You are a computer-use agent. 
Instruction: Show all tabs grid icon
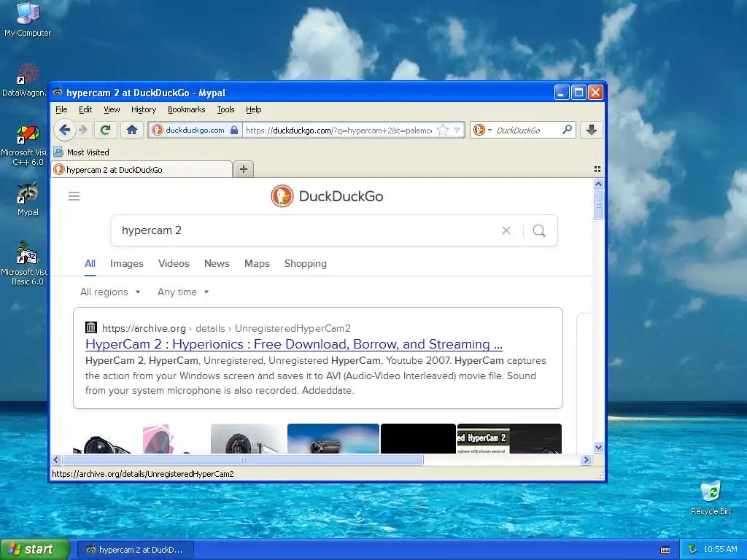click(x=597, y=169)
